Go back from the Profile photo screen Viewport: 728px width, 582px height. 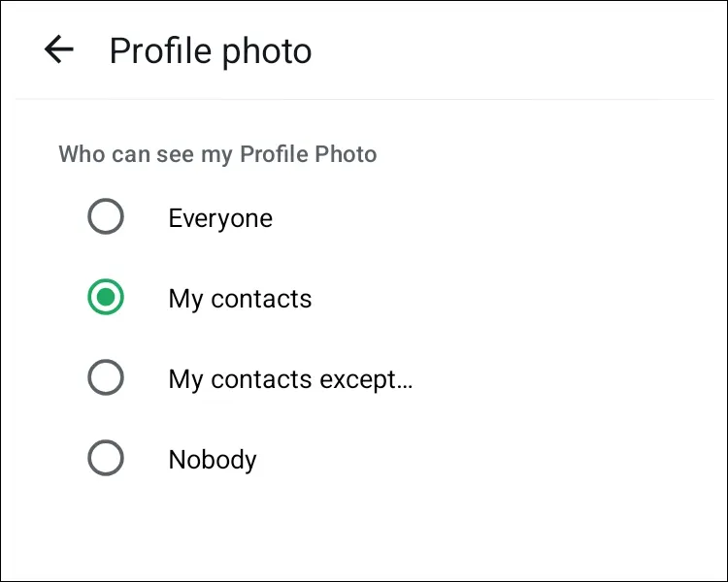tap(59, 49)
